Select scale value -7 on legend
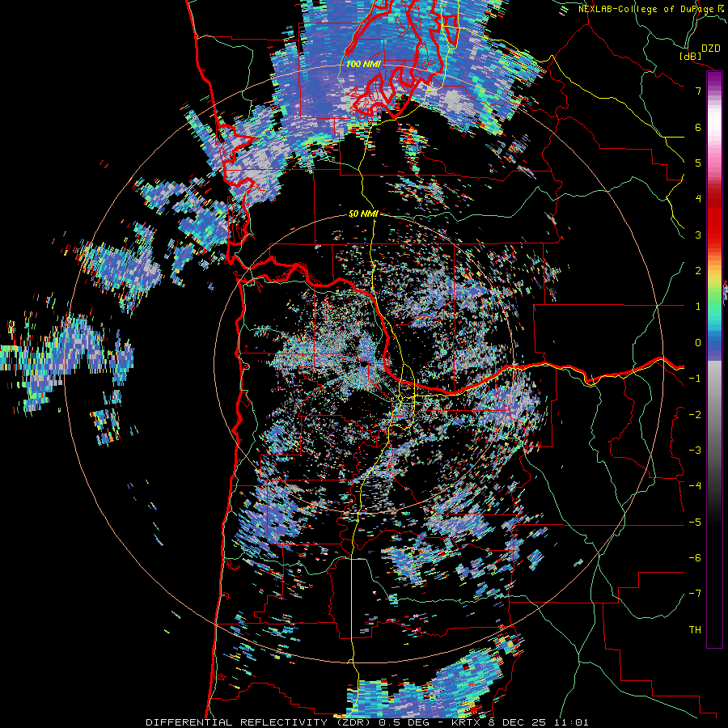The image size is (728, 728). (x=695, y=594)
